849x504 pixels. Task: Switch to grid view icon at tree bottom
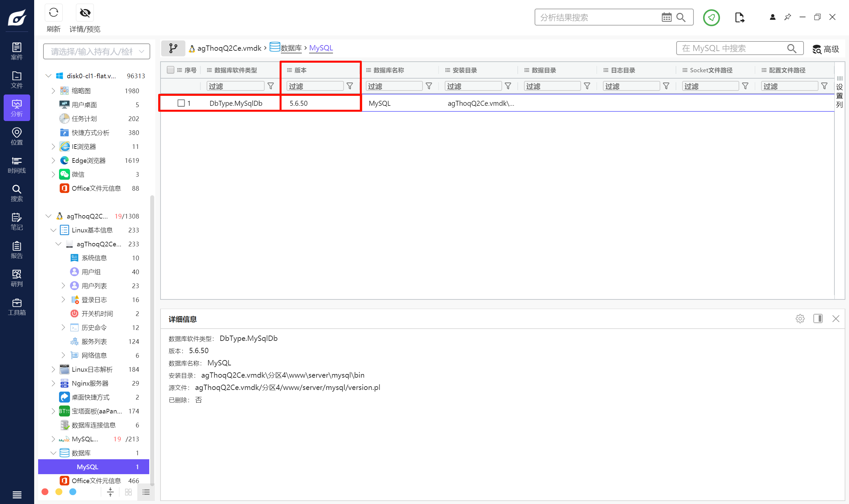[128, 492]
